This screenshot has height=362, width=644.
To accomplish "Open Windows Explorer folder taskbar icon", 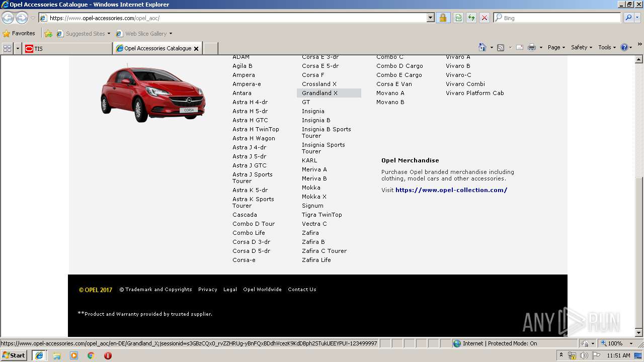I will coord(57,355).
